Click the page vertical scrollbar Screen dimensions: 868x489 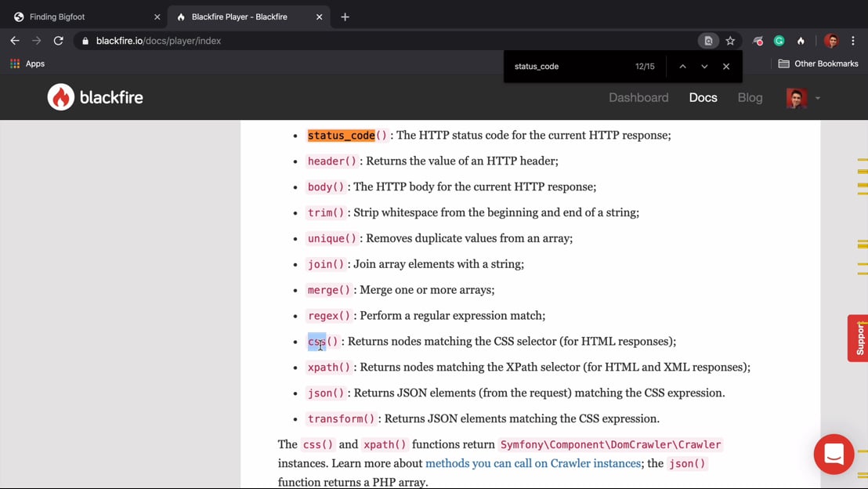tap(862, 304)
